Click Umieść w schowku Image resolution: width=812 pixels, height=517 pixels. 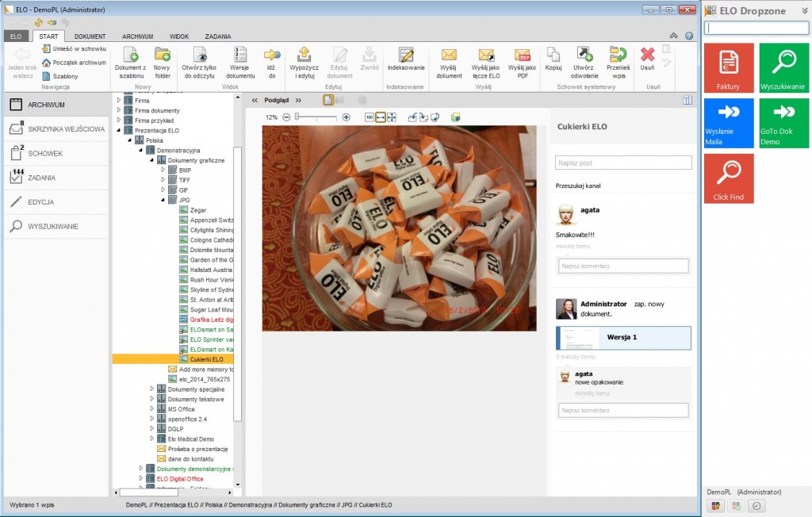[x=74, y=48]
